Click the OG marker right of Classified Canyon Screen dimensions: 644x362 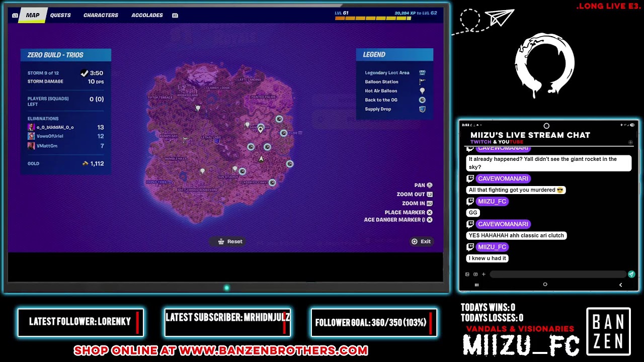pos(272,183)
